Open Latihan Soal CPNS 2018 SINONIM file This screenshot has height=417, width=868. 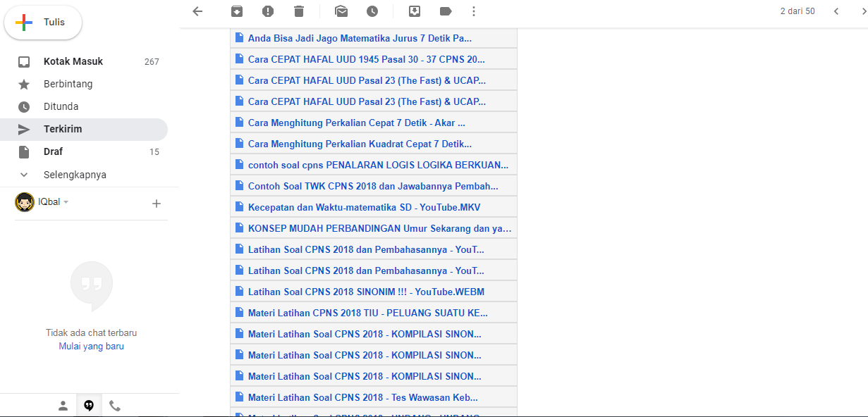tap(374, 292)
